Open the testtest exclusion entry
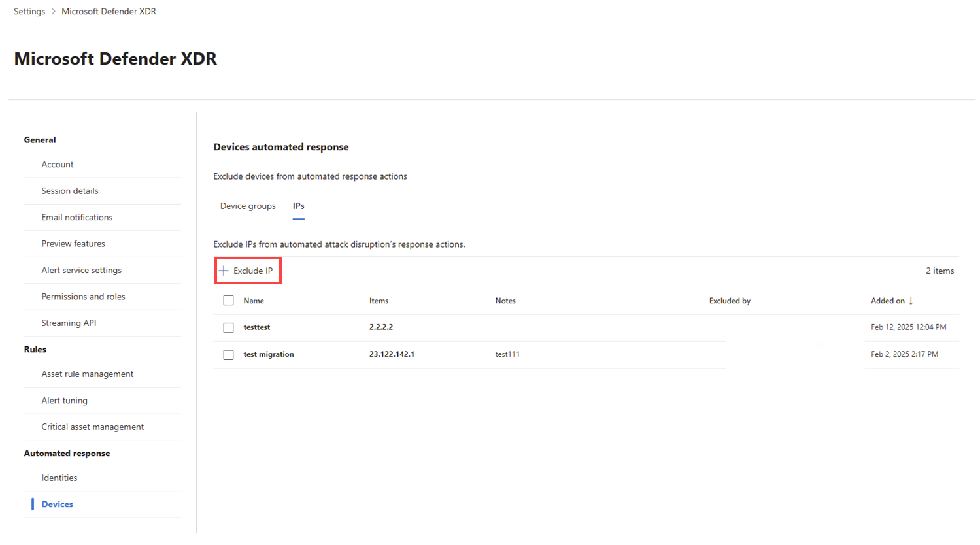 tap(257, 327)
